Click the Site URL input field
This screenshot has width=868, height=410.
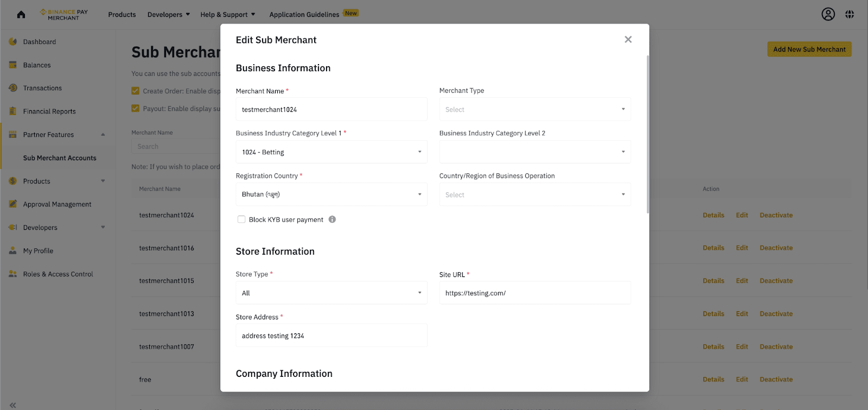[535, 293]
